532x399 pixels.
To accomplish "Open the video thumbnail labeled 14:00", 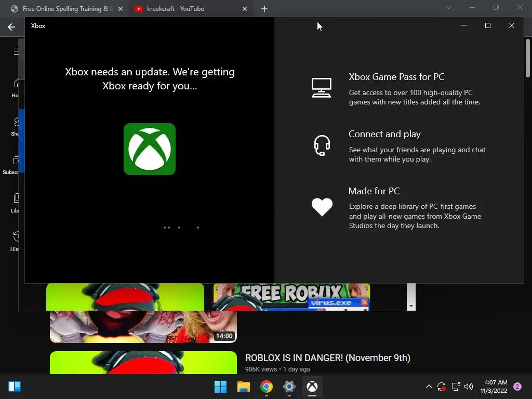I will tap(143, 326).
